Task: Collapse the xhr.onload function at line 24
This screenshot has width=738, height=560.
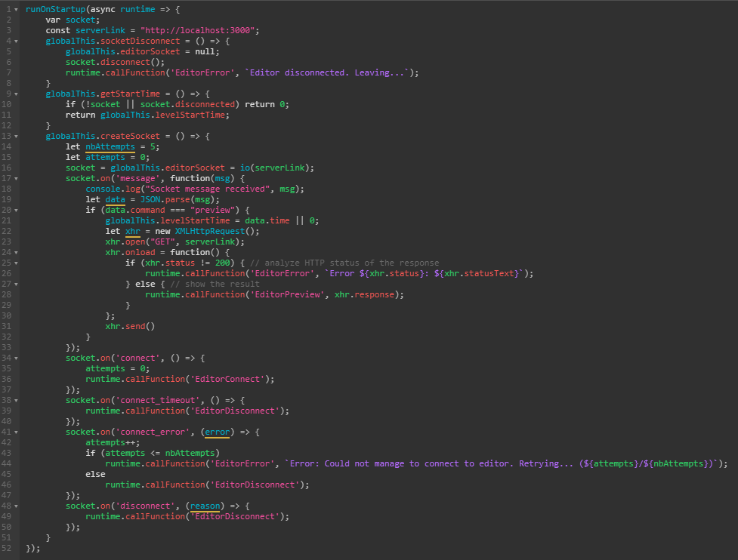Action: point(17,253)
